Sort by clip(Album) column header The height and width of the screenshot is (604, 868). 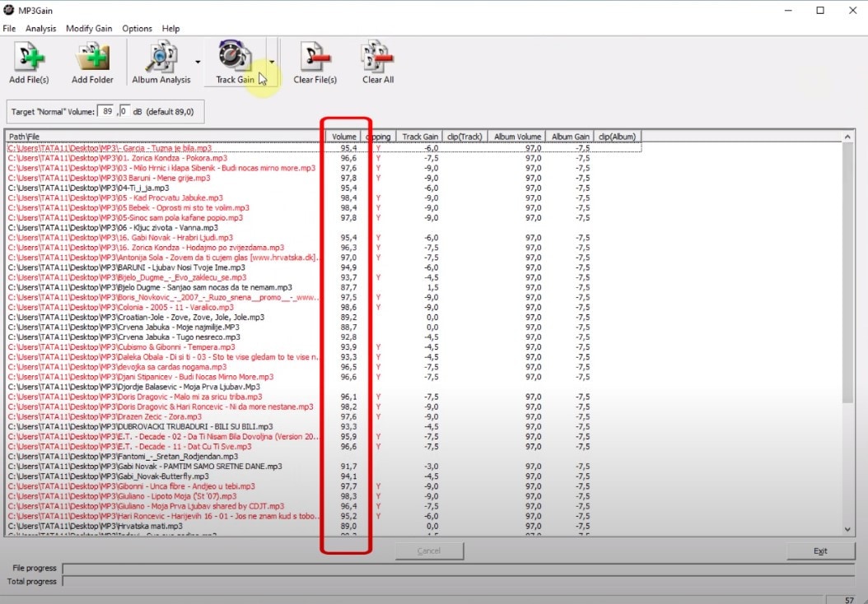point(618,137)
